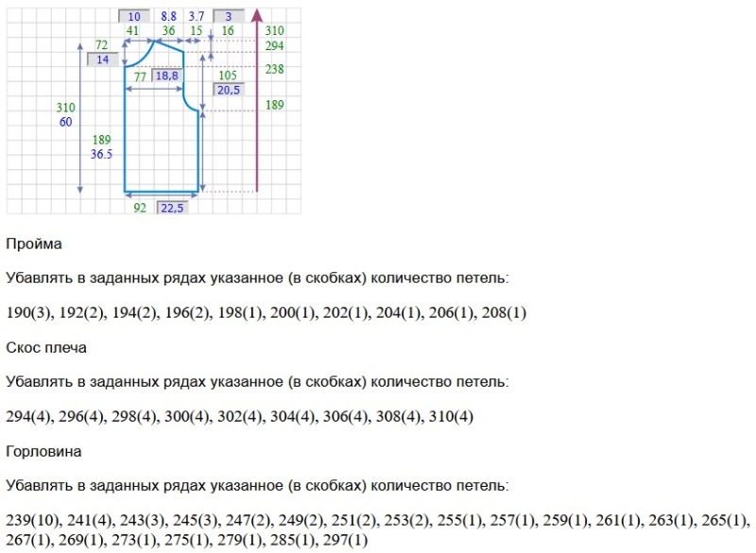The width and height of the screenshot is (756, 553).
Task: Click the purple knitting direction arrow
Action: 256,104
